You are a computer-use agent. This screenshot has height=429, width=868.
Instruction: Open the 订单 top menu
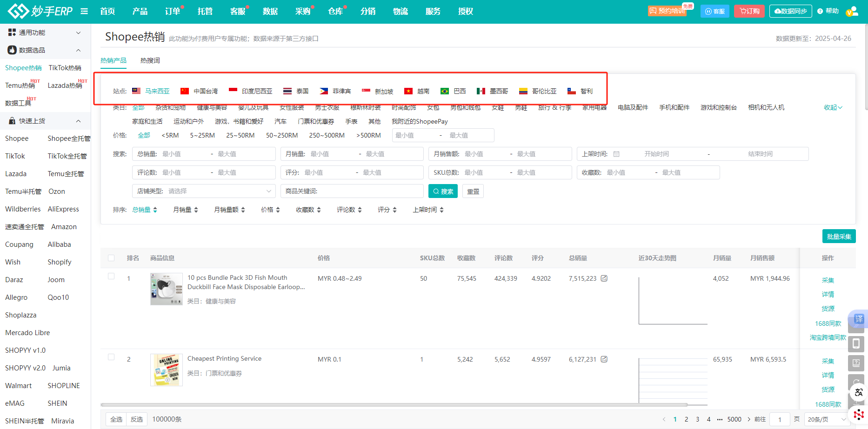click(173, 11)
